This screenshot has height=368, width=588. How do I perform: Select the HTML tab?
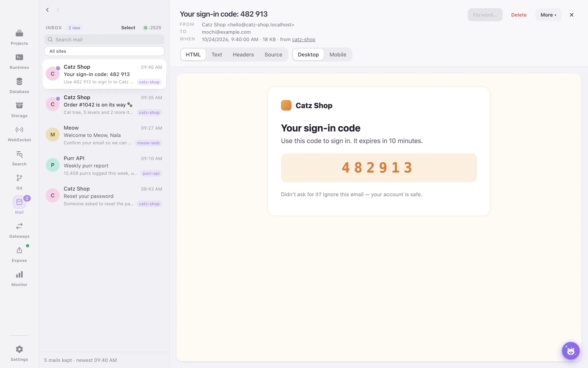pos(193,54)
